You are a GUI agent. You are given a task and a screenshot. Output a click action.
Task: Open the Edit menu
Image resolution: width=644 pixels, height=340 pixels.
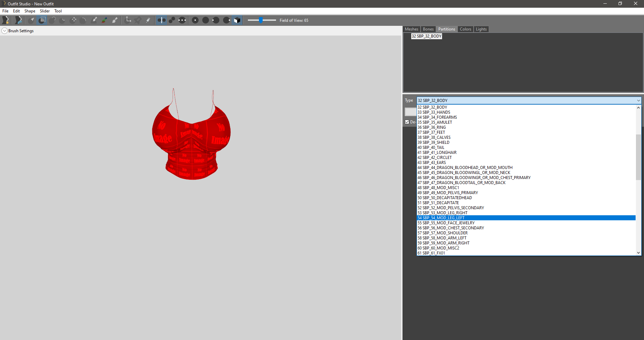[16, 11]
